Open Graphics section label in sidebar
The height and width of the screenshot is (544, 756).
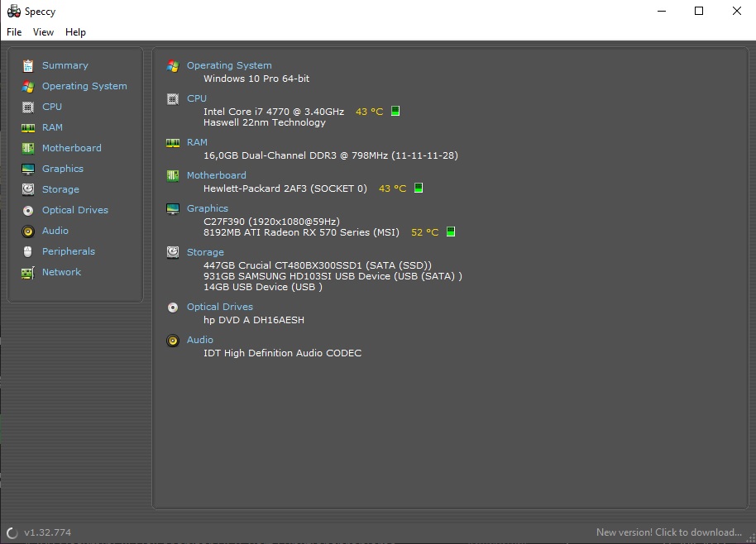click(63, 169)
